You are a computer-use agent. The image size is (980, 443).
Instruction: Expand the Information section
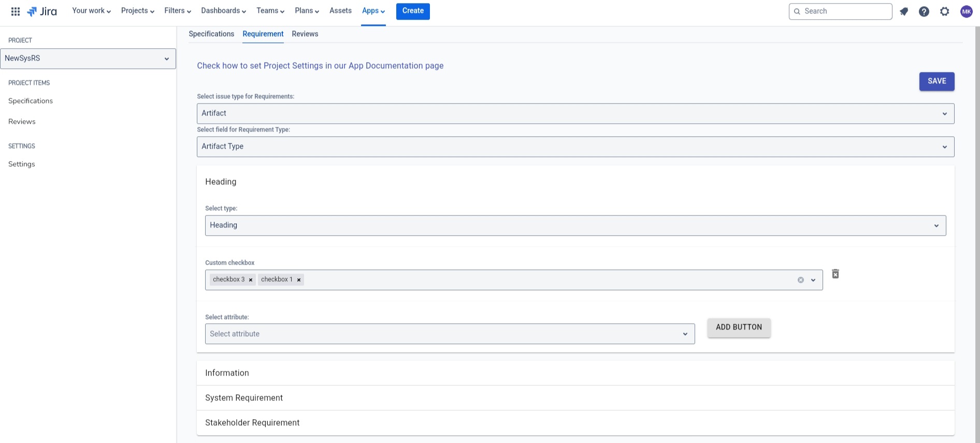click(575, 373)
